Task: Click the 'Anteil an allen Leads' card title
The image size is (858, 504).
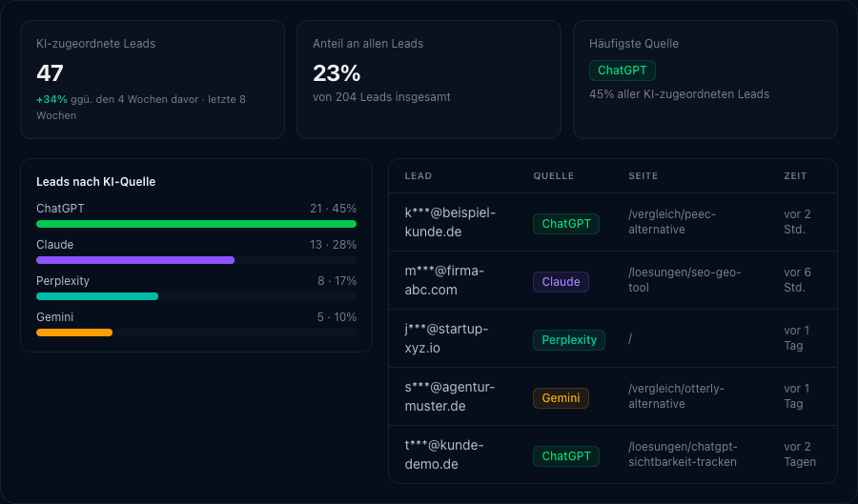Action: (368, 44)
